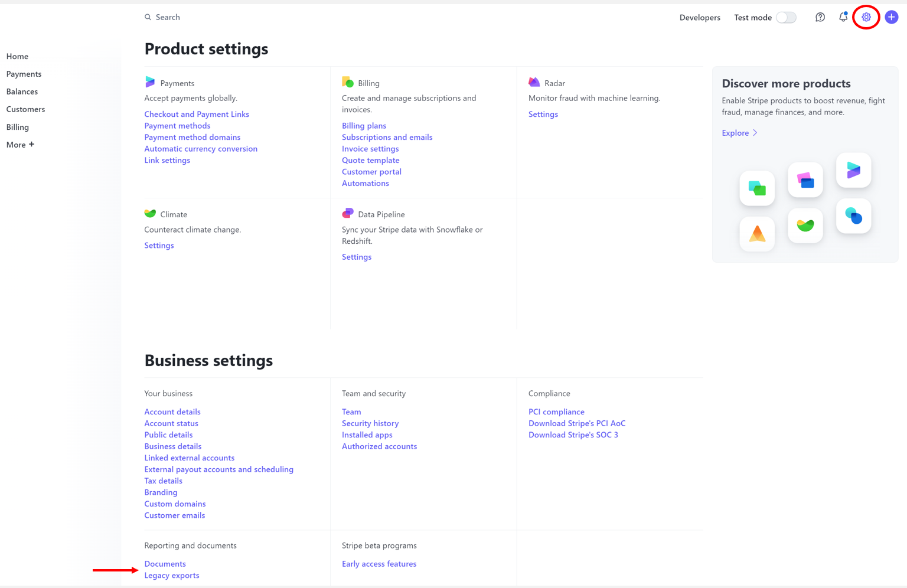Open Tax details
Viewport: 907px width, 588px height.
163,481
